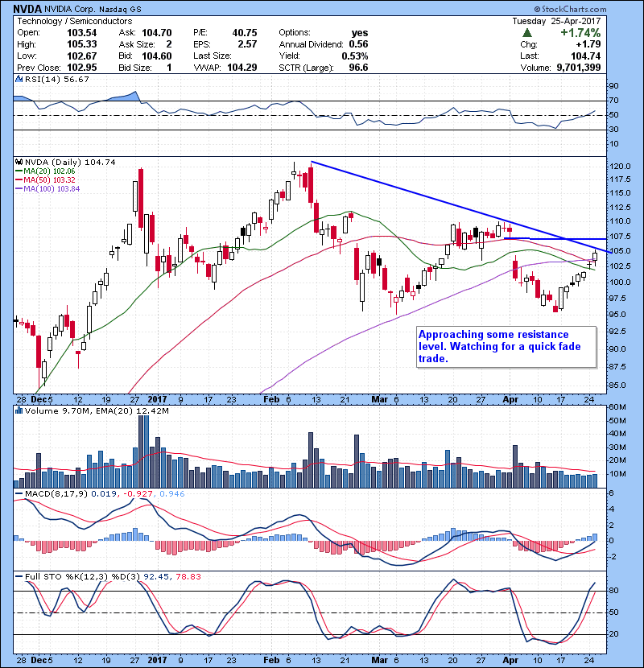Screen dimensions: 644x668
Task: Click the Last Size label
Action: (x=213, y=56)
